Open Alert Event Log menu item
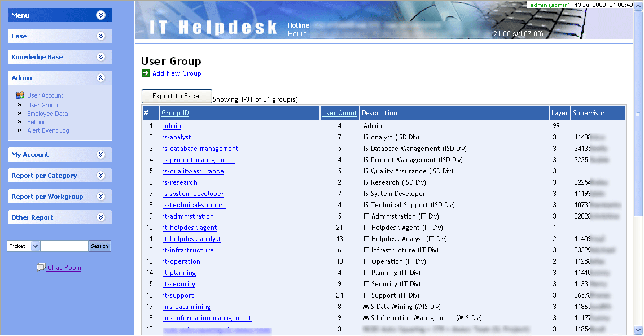 coord(48,130)
